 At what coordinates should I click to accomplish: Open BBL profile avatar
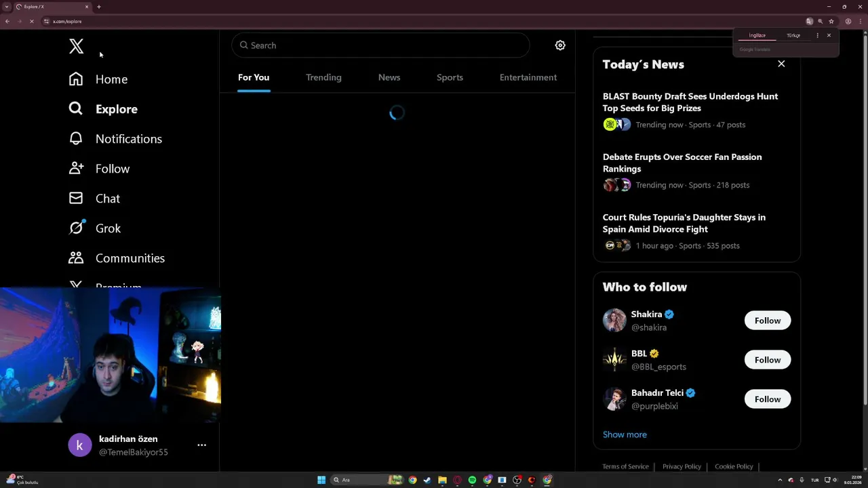coord(614,360)
